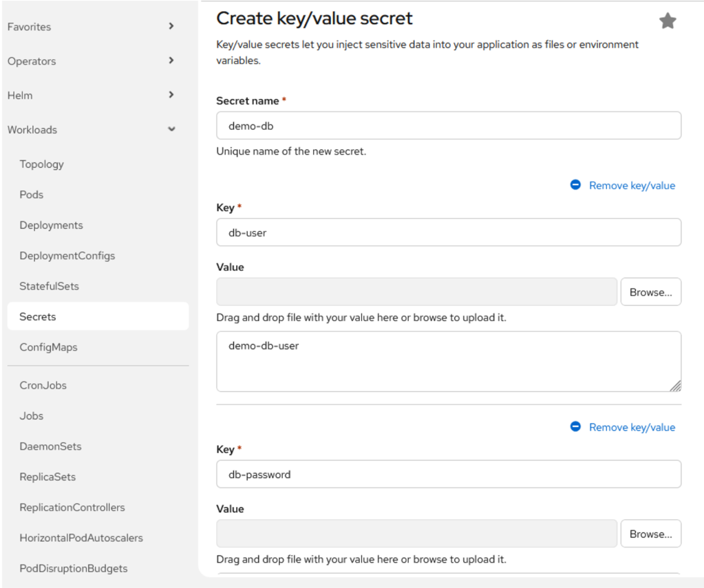
Task: Open Topology in sidebar
Action: click(42, 164)
